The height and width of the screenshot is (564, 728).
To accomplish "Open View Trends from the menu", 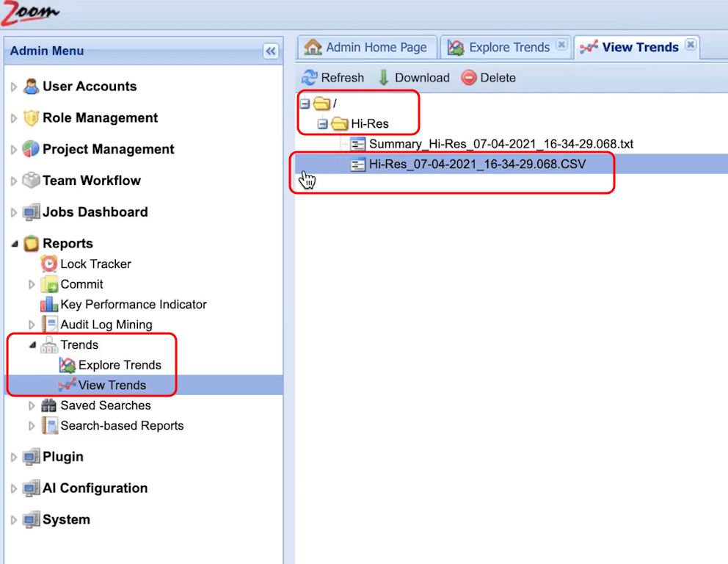I will [112, 385].
